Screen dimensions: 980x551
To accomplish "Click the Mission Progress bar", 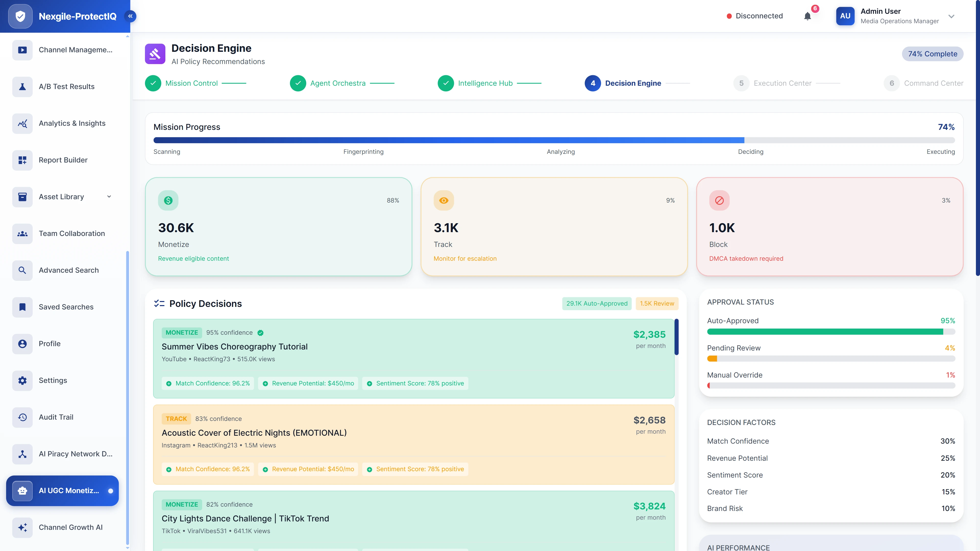I will tap(554, 140).
